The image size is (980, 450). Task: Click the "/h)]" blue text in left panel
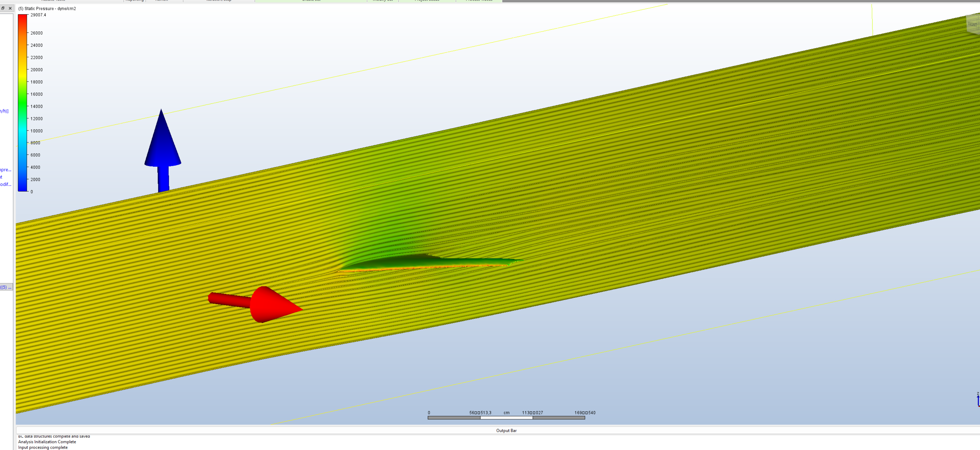click(x=4, y=111)
